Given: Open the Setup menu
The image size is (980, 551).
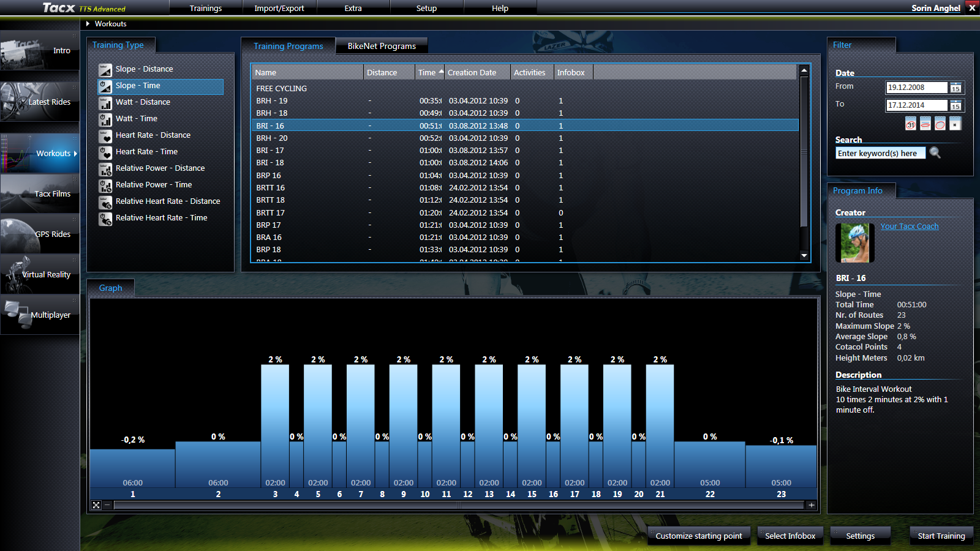Looking at the screenshot, I should click(427, 8).
